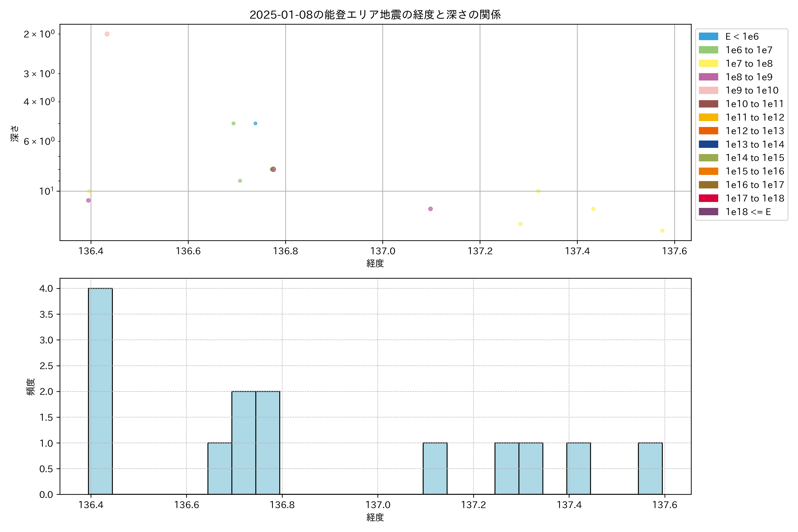Click the purple '1e18 <= E' legend swatch
798x532 pixels.
[x=708, y=212]
